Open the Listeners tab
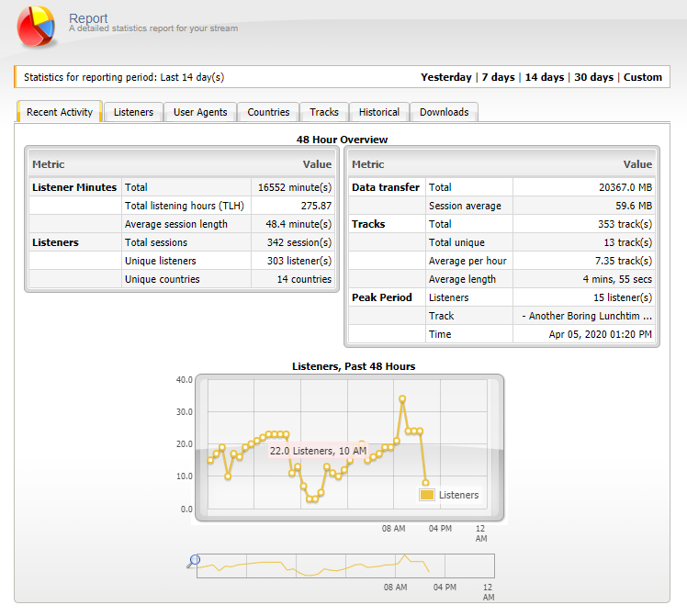The height and width of the screenshot is (616, 687). coord(133,112)
